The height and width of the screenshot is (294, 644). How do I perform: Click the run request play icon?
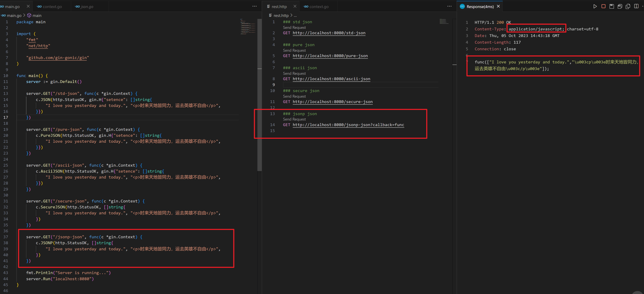click(595, 6)
